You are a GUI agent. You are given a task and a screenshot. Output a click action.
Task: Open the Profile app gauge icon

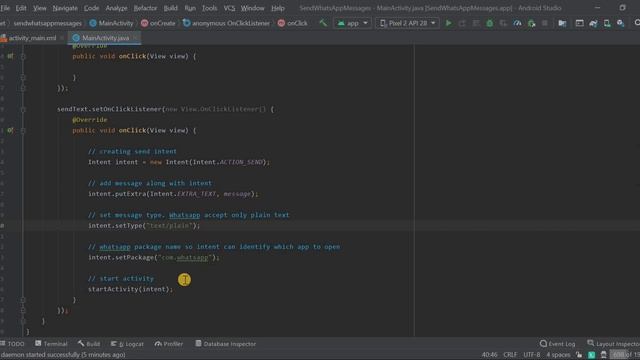point(517,23)
